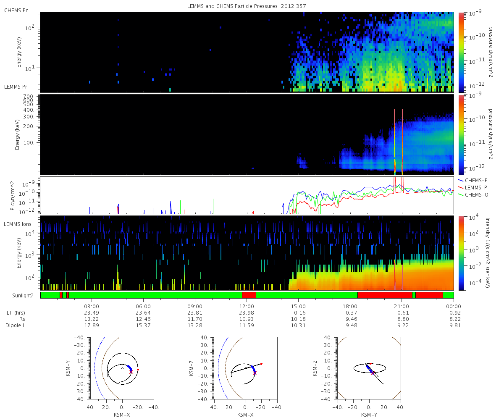This screenshot has height=420, width=504.
Task: Click the 21:00 time tick label
Action: (402, 306)
